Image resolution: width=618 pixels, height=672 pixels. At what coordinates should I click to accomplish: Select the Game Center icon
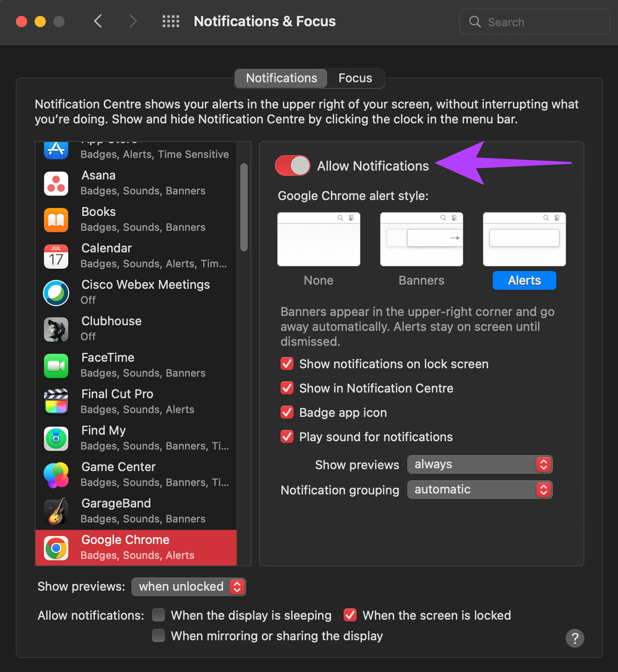[56, 475]
